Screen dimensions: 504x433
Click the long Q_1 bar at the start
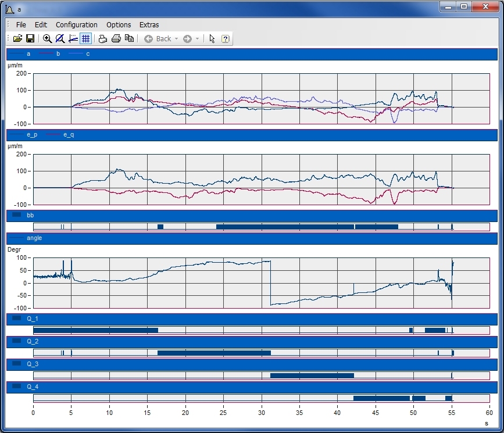96,330
